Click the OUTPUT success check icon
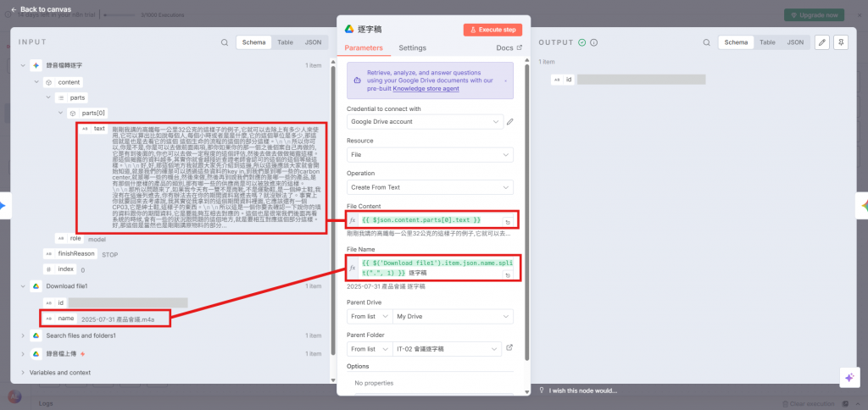Screen dimensions: 868x410 pos(581,42)
